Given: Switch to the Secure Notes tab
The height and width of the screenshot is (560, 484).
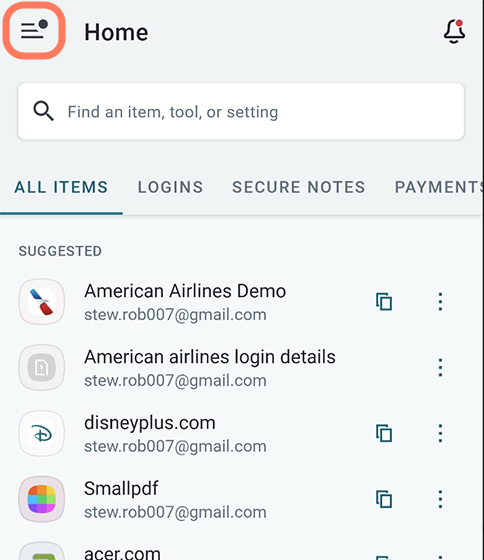Looking at the screenshot, I should pos(299,187).
